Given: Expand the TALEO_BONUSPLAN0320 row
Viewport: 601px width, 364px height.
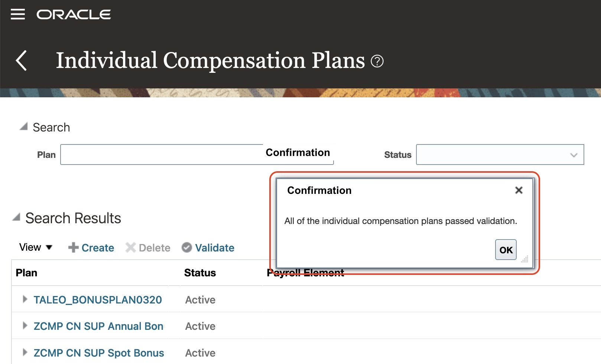Looking at the screenshot, I should [x=25, y=299].
